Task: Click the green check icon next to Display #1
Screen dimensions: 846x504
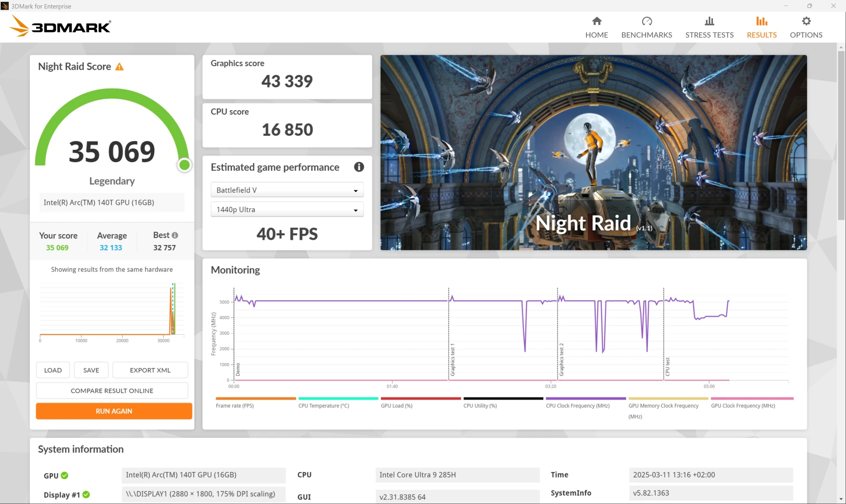Action: tap(86, 495)
